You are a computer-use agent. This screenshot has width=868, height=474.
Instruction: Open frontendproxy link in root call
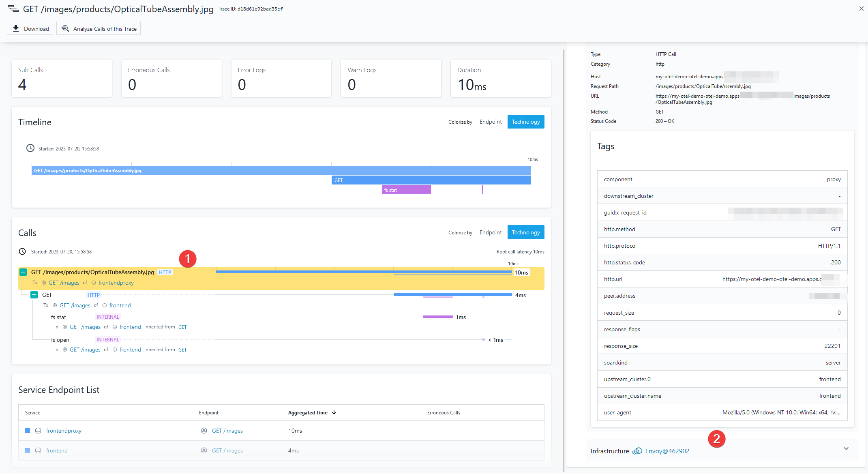(116, 283)
